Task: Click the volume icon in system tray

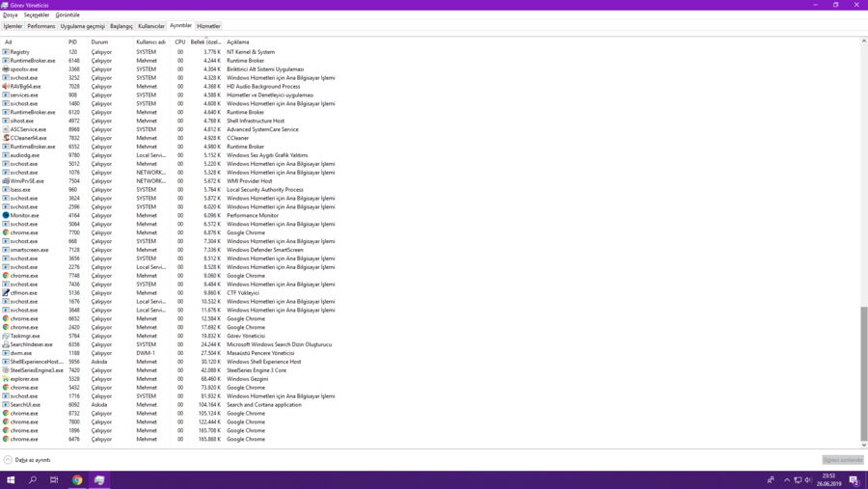Action: tap(807, 480)
